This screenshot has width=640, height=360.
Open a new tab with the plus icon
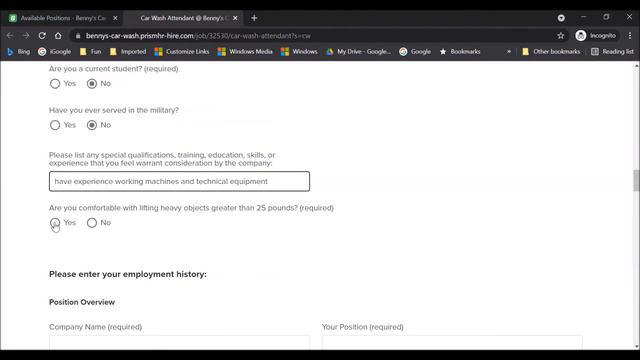click(254, 18)
